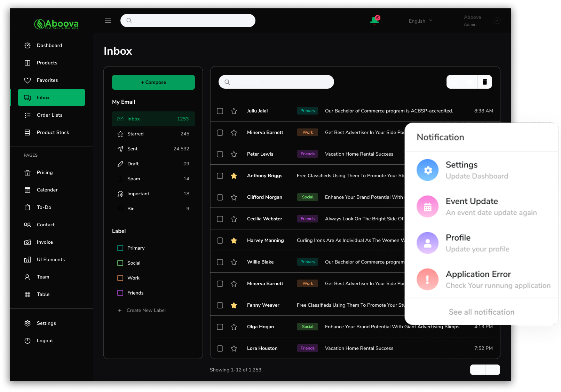Select the Jullu Jalal email checkbox

click(x=220, y=111)
